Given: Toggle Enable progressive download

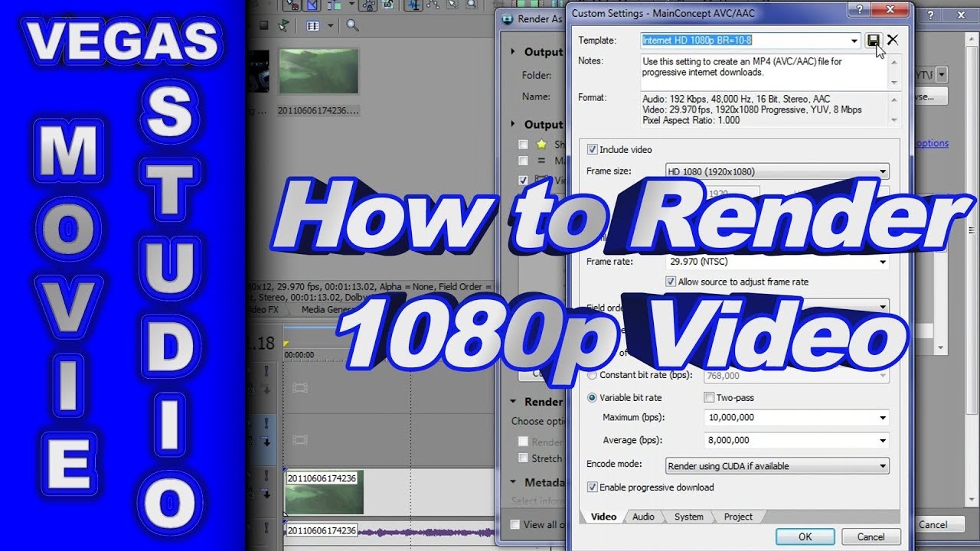Looking at the screenshot, I should [x=592, y=487].
